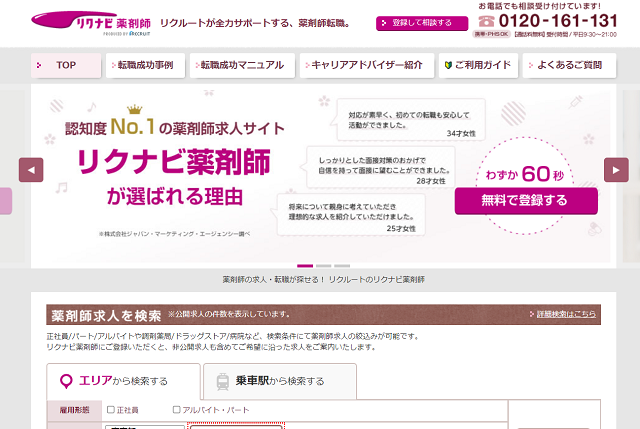
Task: Click the pink side tab at left edge
Action: click(x=6, y=201)
